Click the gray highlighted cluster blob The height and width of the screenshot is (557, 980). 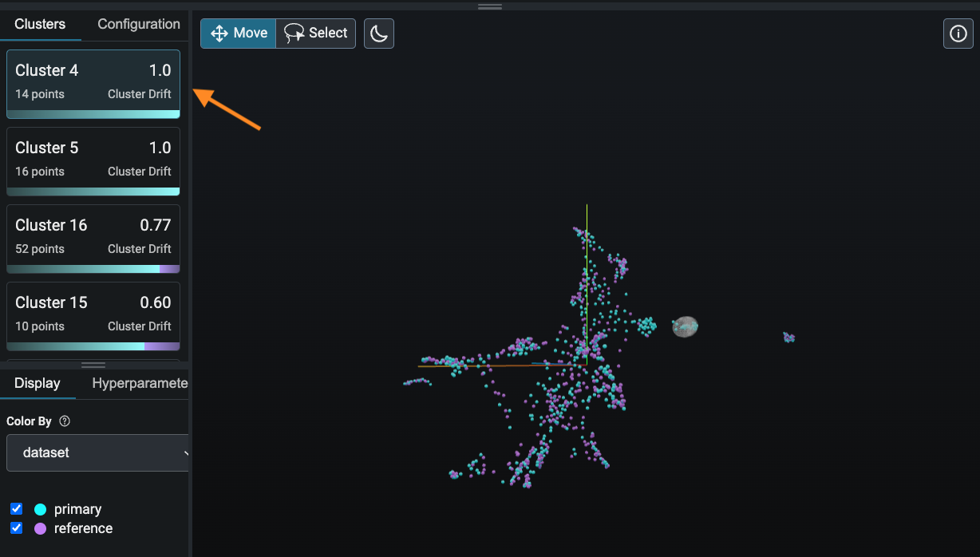(x=685, y=326)
